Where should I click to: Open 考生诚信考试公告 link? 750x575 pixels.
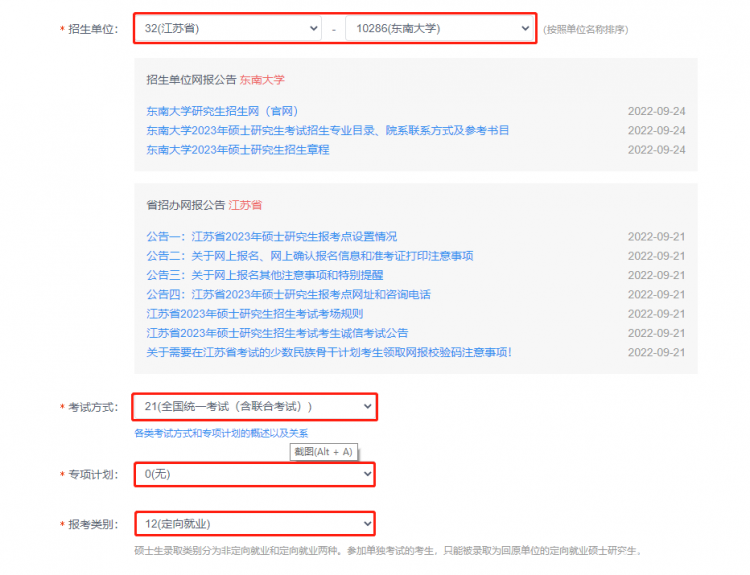pyautogui.click(x=277, y=333)
